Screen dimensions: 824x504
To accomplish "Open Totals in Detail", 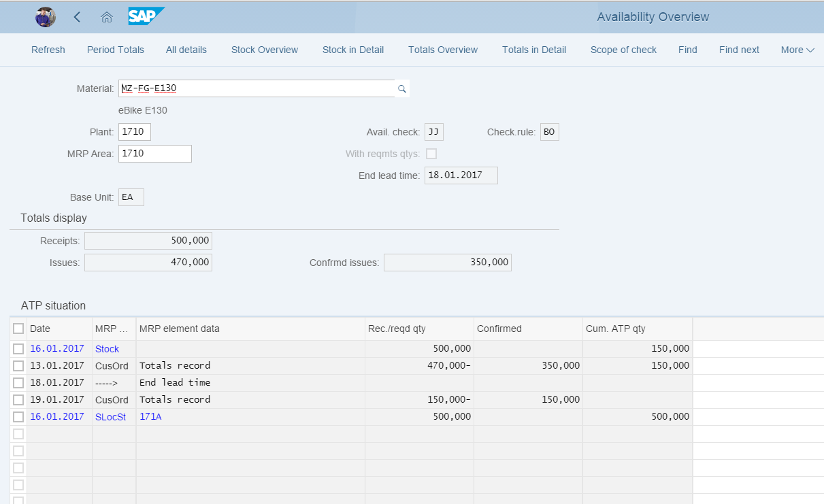I will point(533,49).
